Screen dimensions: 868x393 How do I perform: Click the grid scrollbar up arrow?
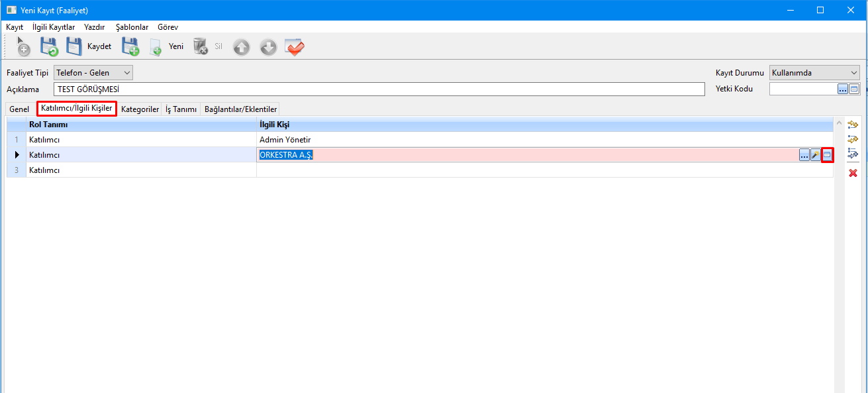tap(840, 124)
